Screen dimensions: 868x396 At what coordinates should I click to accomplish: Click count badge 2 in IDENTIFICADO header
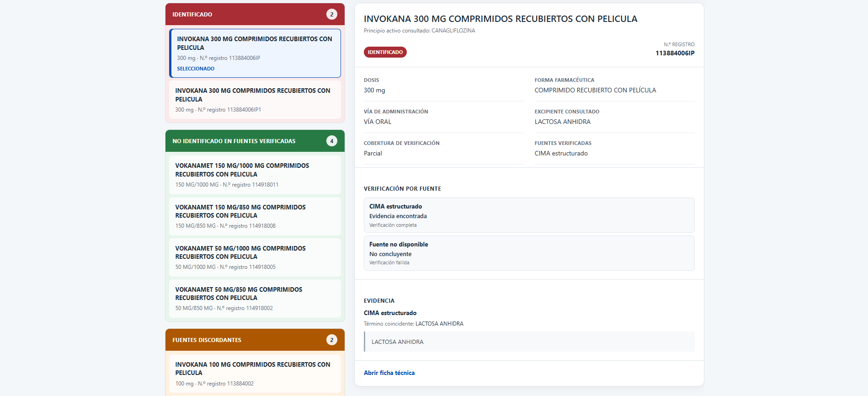[x=332, y=14]
